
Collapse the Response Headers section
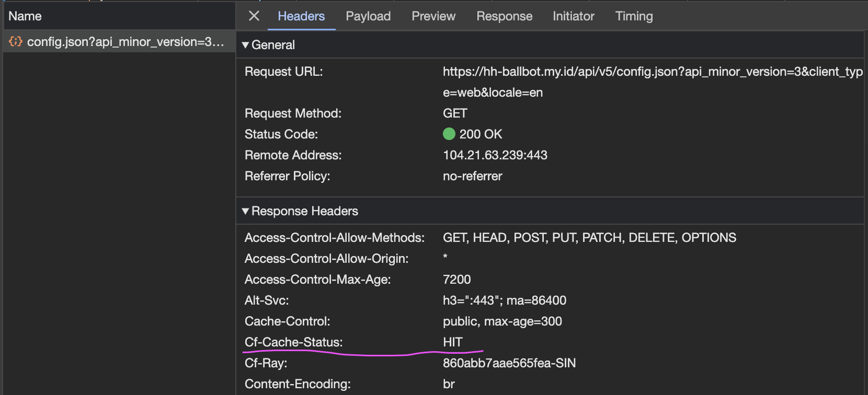pos(245,212)
